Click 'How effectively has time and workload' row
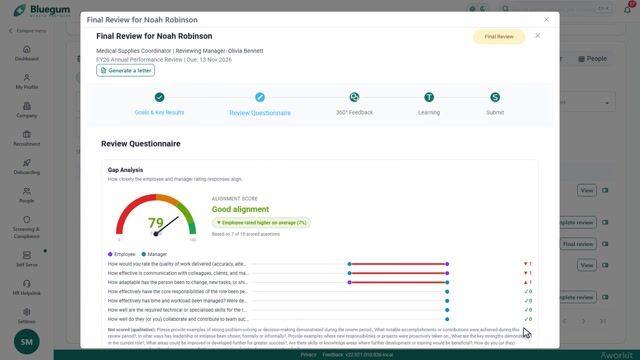Screen dimensions: 640x360 320,301
